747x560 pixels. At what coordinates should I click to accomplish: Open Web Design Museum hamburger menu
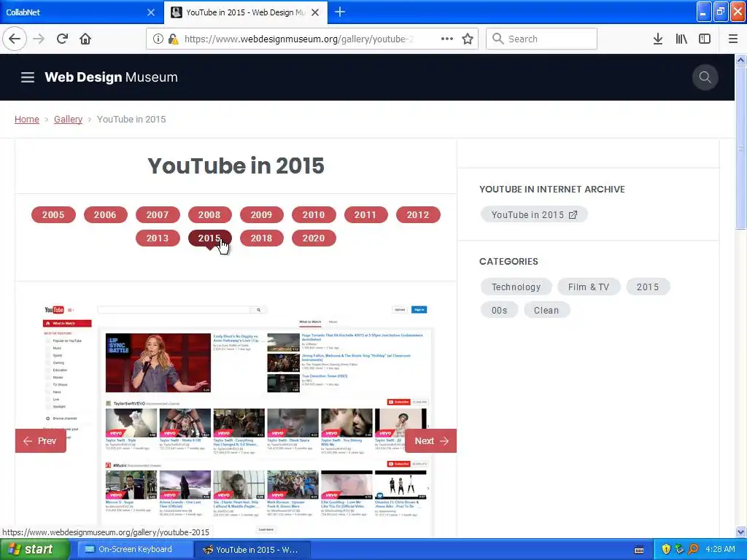pyautogui.click(x=28, y=77)
